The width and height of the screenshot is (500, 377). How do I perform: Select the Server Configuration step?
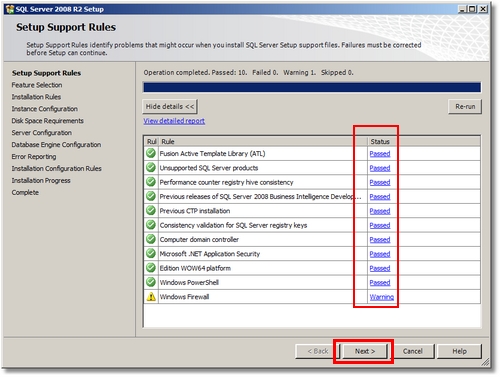41,133
